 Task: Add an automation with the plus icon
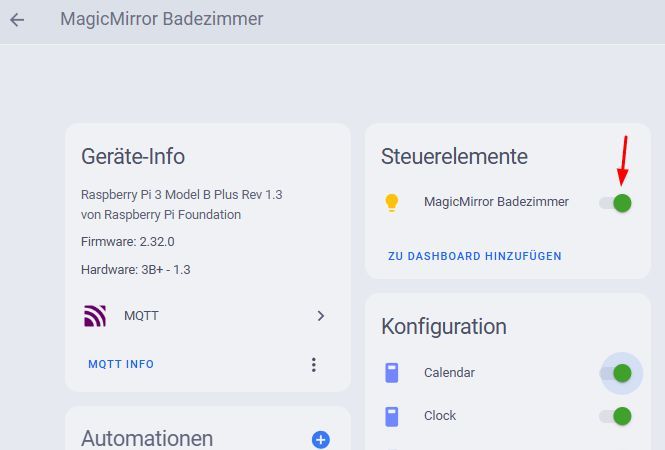pos(321,439)
